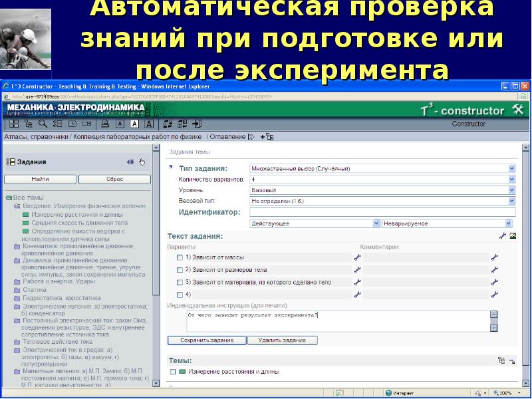
Task: Open 'Оглавление' in the breadcrumb bar
Action: [227, 137]
